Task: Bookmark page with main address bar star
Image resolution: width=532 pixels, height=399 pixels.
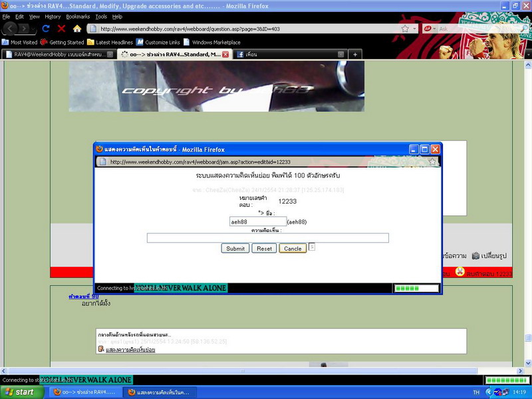Action: 404,29
